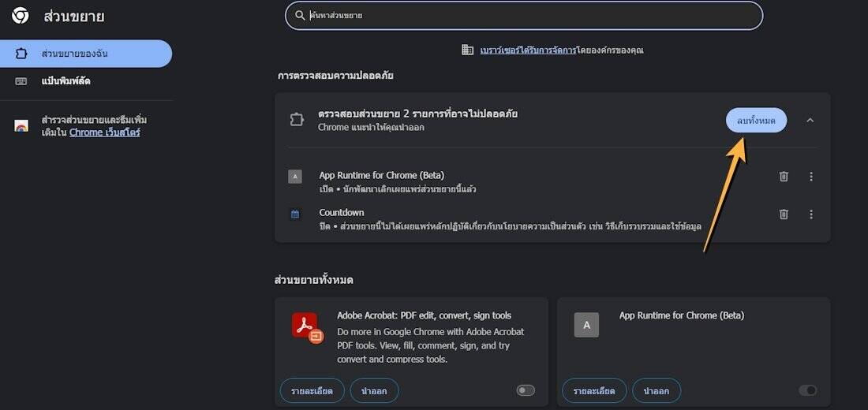The image size is (868, 410).
Task: Open แป้นพิมพ์ลัด keyboard shortcuts page
Action: 71,81
